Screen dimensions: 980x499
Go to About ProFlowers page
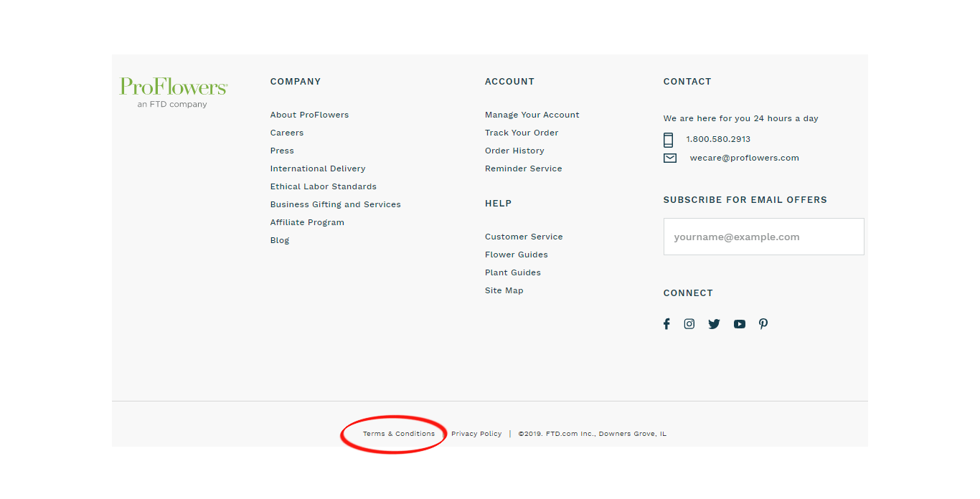tap(309, 115)
